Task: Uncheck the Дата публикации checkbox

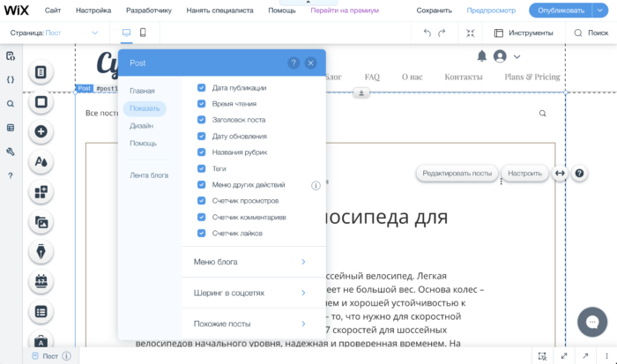Action: 202,88
